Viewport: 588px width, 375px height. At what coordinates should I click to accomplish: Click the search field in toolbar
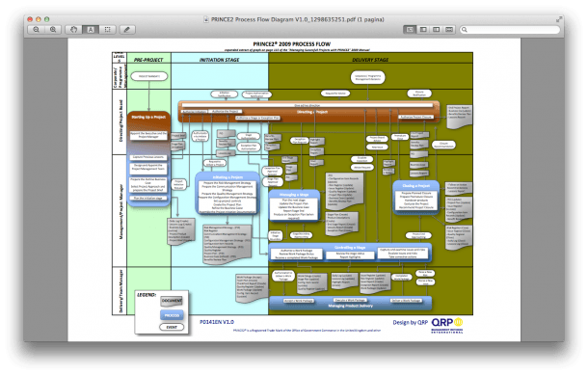point(510,29)
